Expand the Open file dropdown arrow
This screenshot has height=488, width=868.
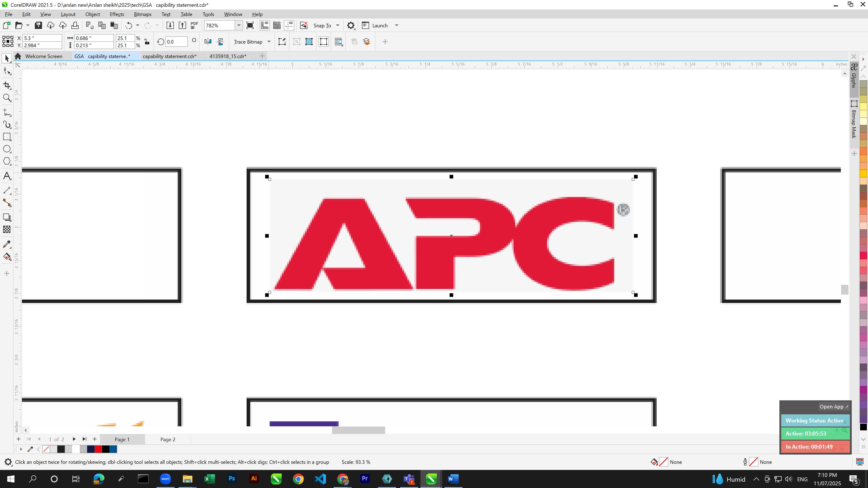pyautogui.click(x=28, y=26)
